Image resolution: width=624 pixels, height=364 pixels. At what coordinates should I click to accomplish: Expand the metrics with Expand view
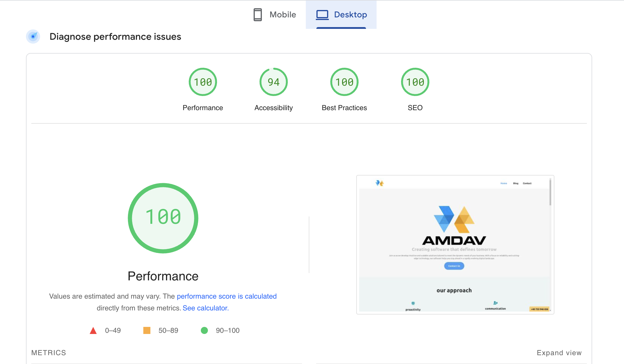click(559, 353)
